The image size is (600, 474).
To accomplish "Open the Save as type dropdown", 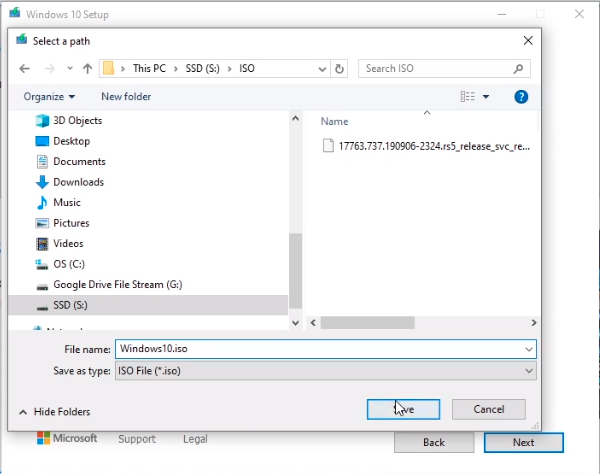I will pos(326,371).
